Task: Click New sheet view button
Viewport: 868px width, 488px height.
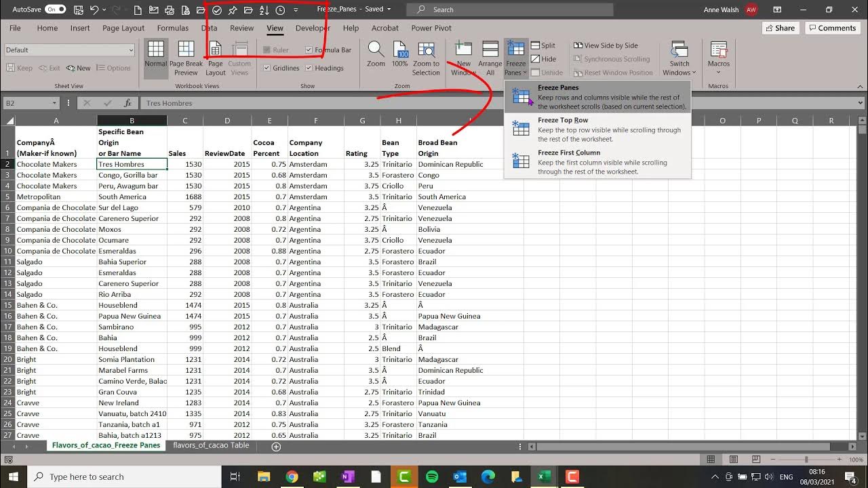Action: [x=78, y=68]
